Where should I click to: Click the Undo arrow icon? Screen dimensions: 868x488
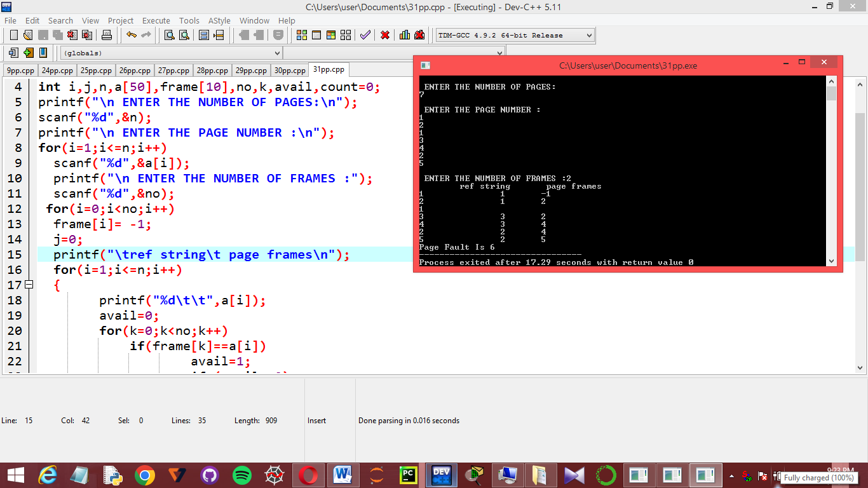pos(131,35)
